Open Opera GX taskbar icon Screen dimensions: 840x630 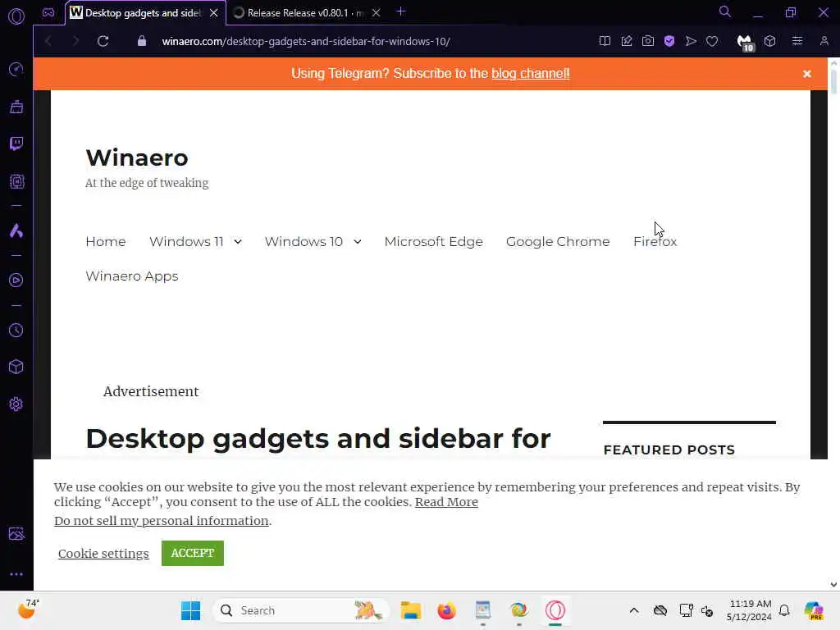click(555, 610)
